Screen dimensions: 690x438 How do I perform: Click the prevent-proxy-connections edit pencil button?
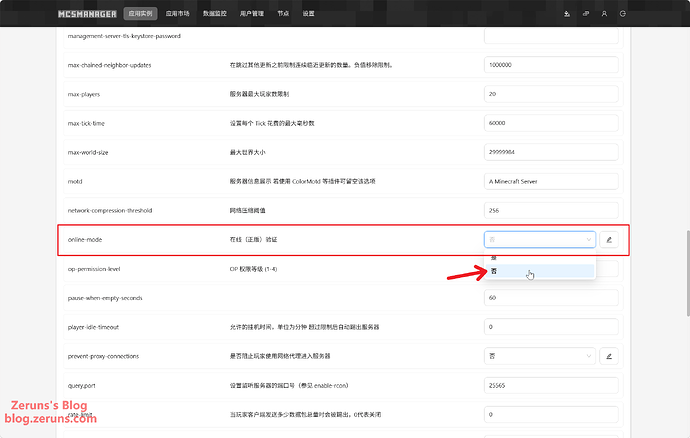[609, 356]
